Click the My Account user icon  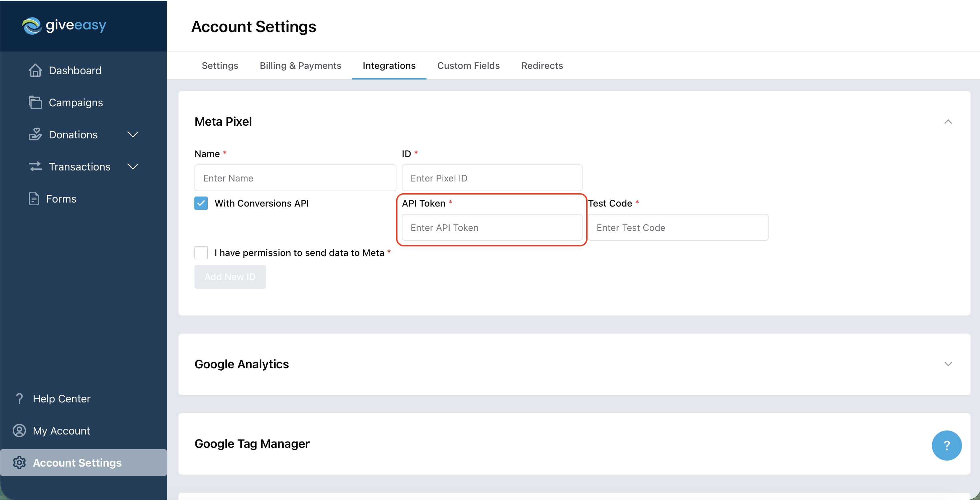click(19, 431)
